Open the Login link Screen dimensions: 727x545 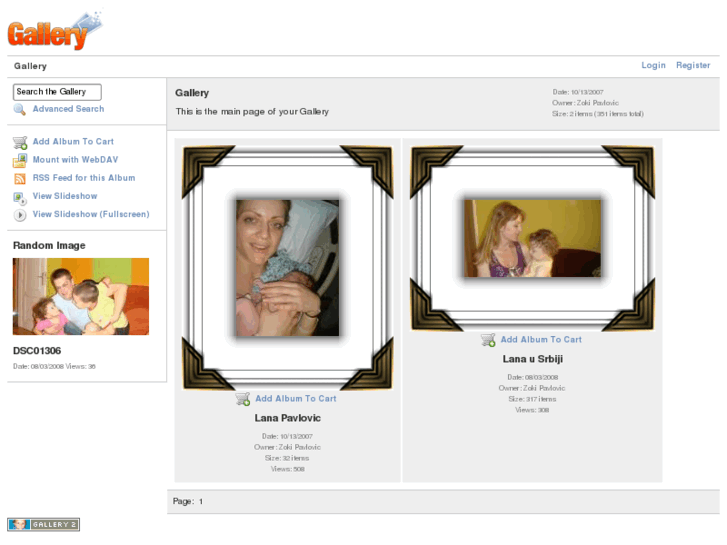(653, 65)
